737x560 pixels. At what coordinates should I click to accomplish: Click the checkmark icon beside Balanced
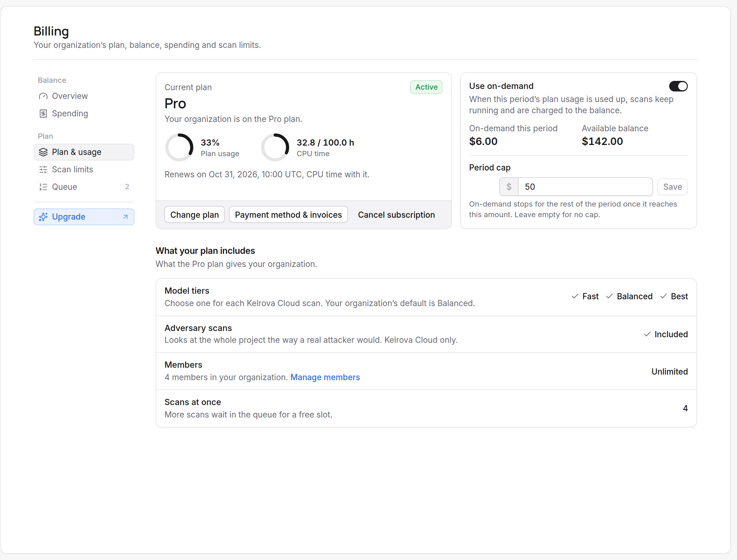[609, 296]
